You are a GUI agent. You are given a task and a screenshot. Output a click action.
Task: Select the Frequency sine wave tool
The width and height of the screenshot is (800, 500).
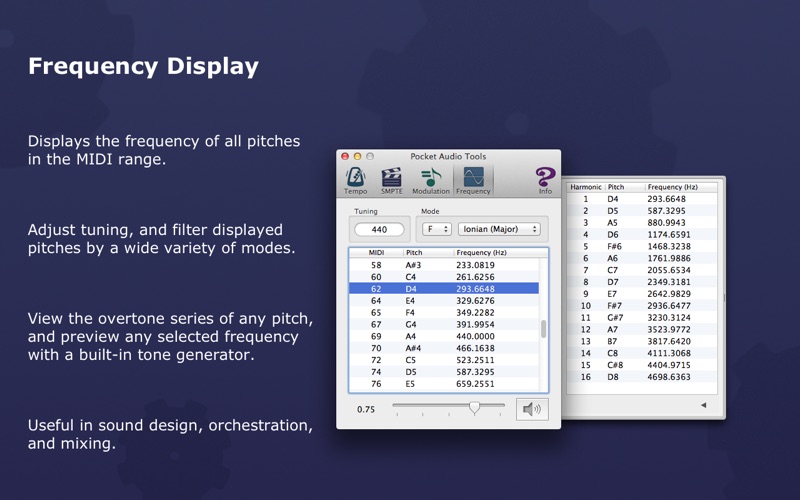473,180
